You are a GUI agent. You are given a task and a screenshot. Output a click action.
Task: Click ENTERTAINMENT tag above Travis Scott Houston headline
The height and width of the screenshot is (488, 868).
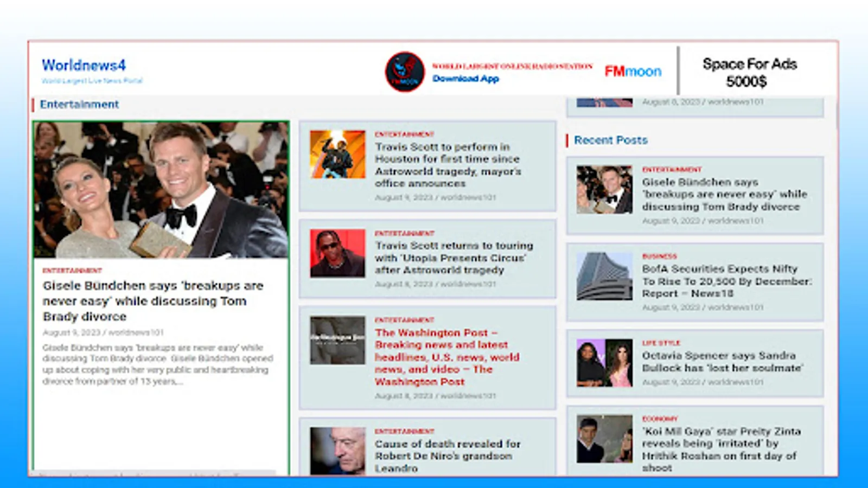405,134
